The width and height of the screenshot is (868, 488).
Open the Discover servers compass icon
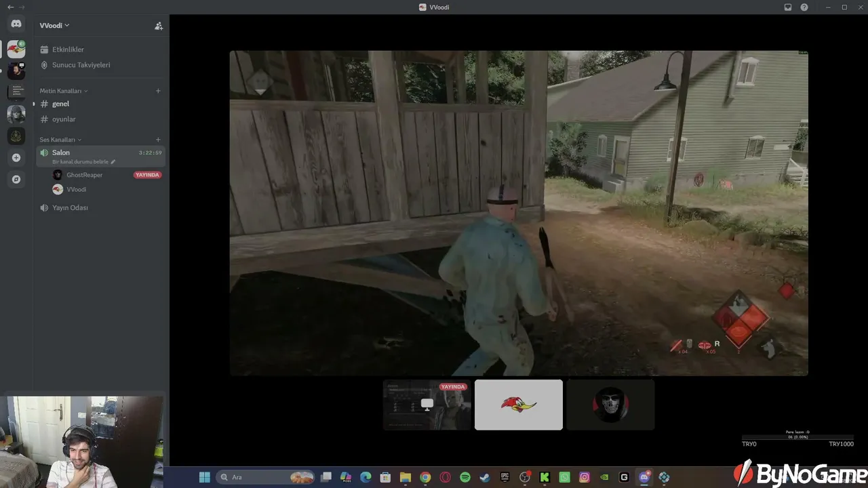pyautogui.click(x=16, y=180)
